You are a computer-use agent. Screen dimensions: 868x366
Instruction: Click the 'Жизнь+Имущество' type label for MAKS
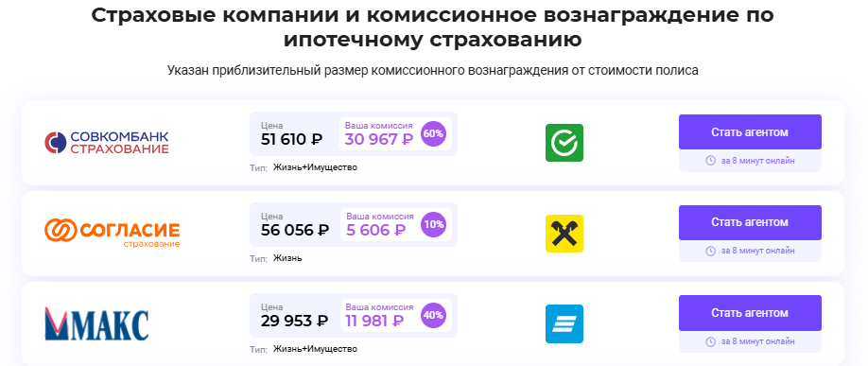315,349
